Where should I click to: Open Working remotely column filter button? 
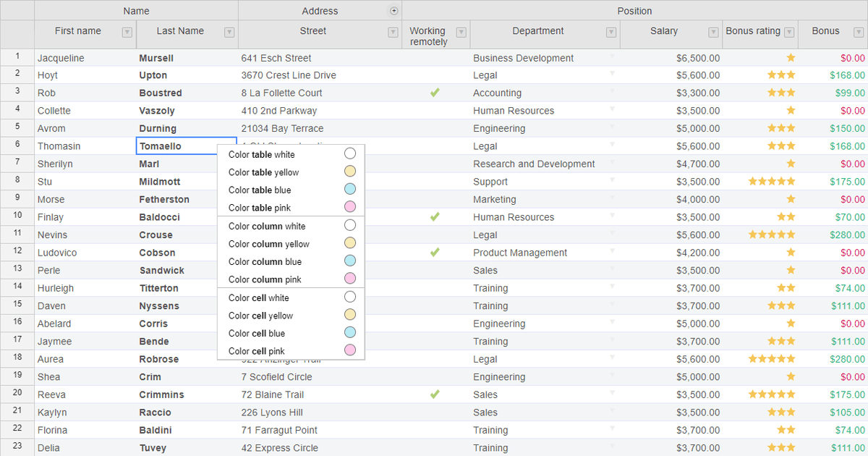click(x=461, y=32)
